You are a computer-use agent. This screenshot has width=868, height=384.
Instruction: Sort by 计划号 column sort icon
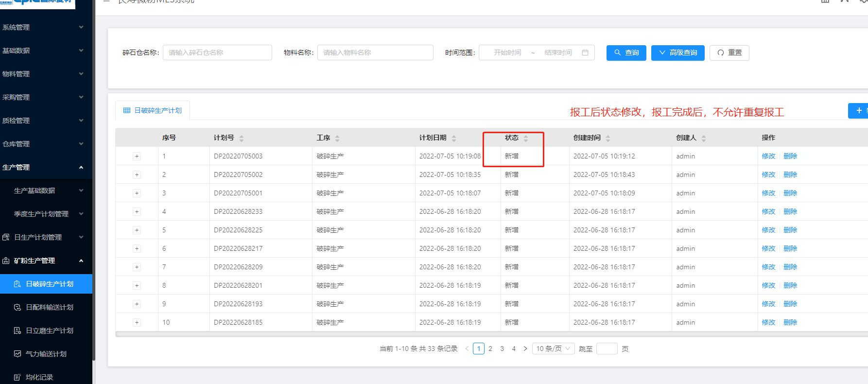242,138
